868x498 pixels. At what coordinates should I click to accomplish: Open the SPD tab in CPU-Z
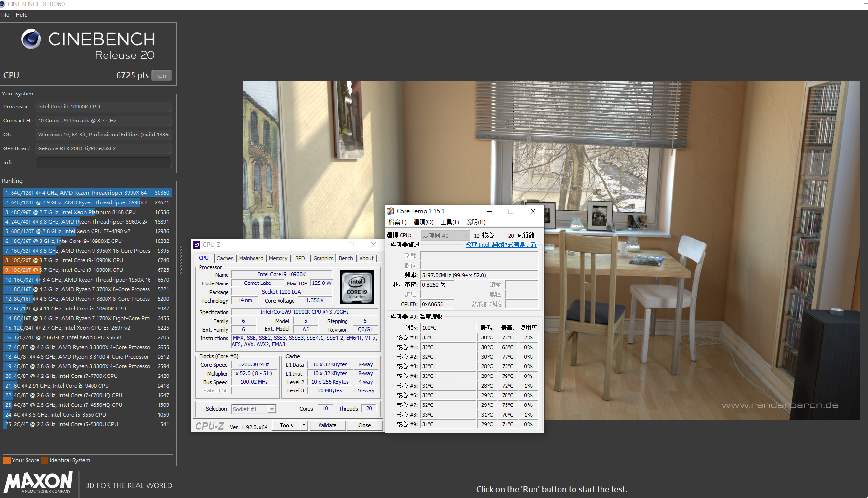(x=300, y=258)
